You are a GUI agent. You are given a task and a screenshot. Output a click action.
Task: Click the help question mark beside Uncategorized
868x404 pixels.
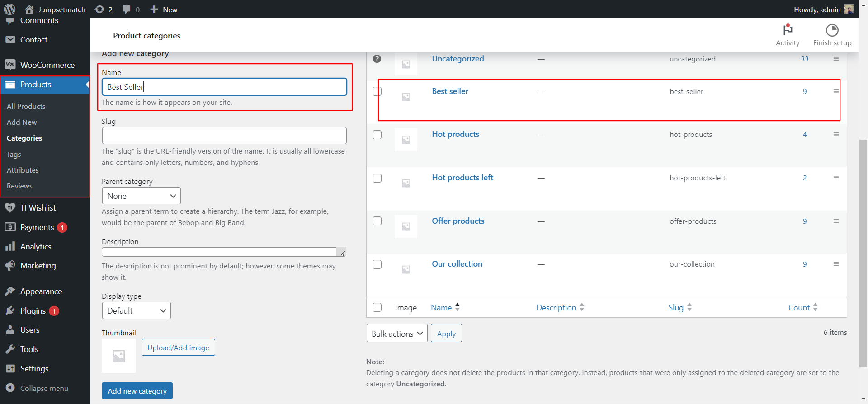pyautogui.click(x=377, y=59)
